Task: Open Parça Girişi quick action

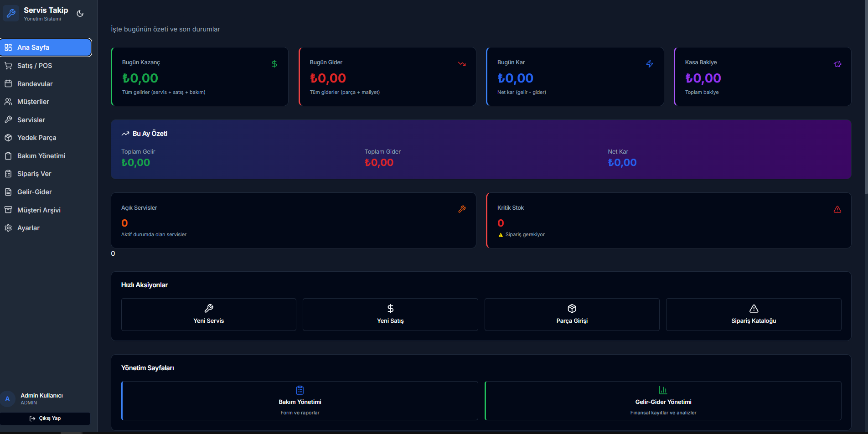Action: pyautogui.click(x=572, y=315)
